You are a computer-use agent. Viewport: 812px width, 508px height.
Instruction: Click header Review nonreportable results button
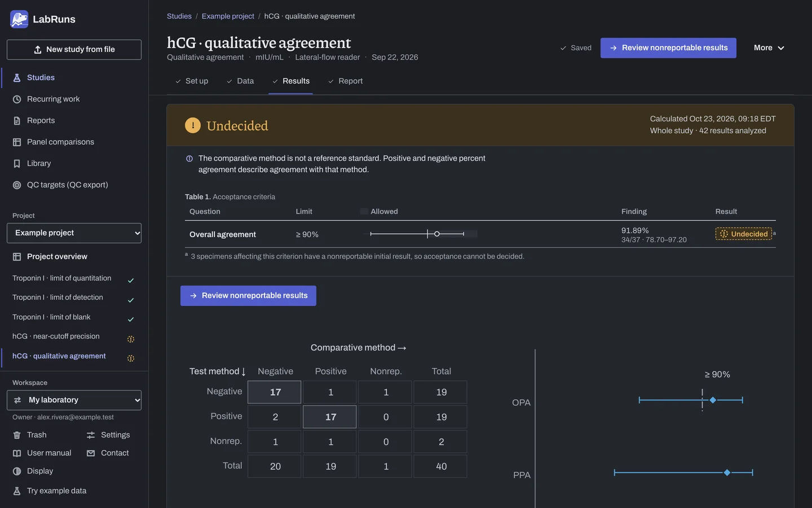(668, 48)
